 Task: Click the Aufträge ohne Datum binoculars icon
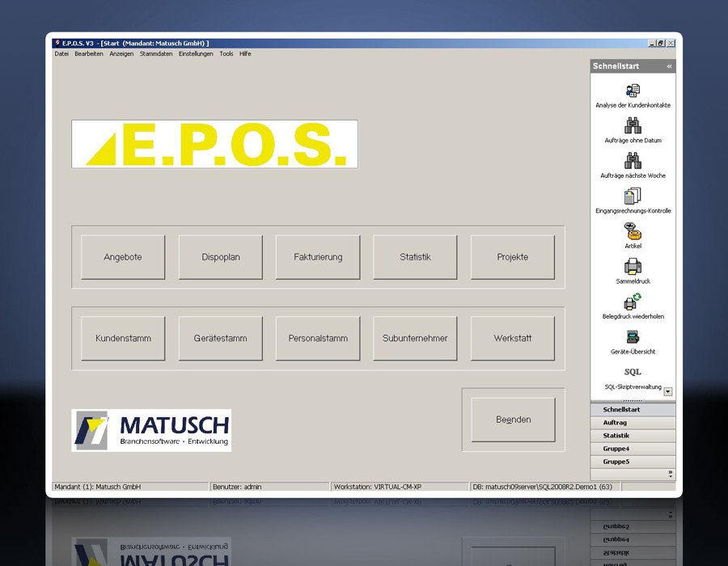click(x=633, y=125)
